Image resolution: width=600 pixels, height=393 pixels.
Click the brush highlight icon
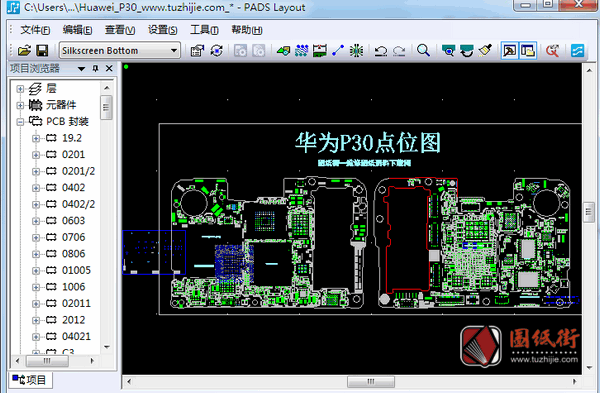coord(485,51)
